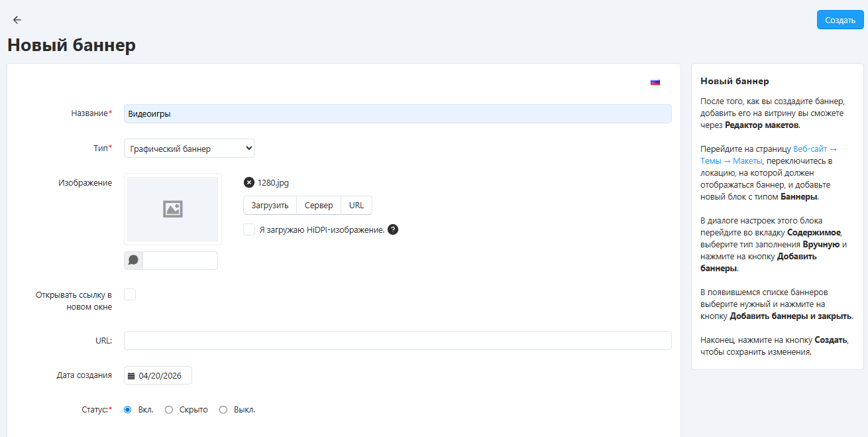Remove the 1280.jpg file with X icon
The width and height of the screenshot is (868, 437).
click(x=249, y=182)
